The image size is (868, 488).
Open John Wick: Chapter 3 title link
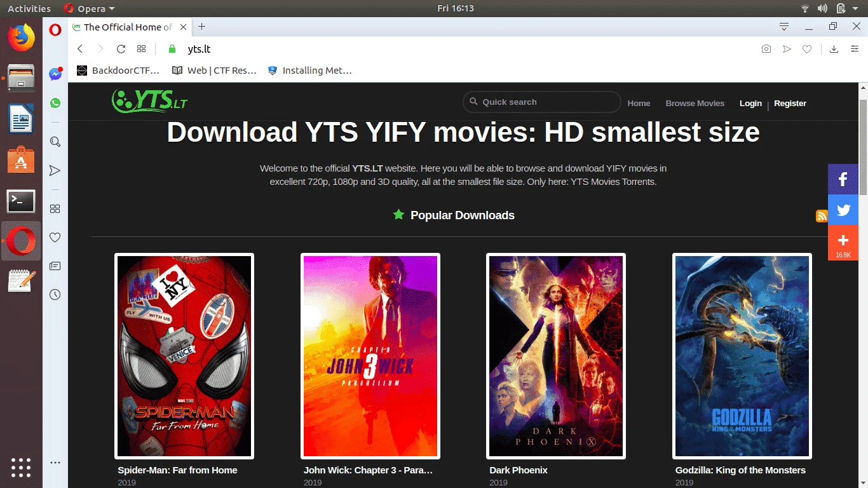[368, 470]
